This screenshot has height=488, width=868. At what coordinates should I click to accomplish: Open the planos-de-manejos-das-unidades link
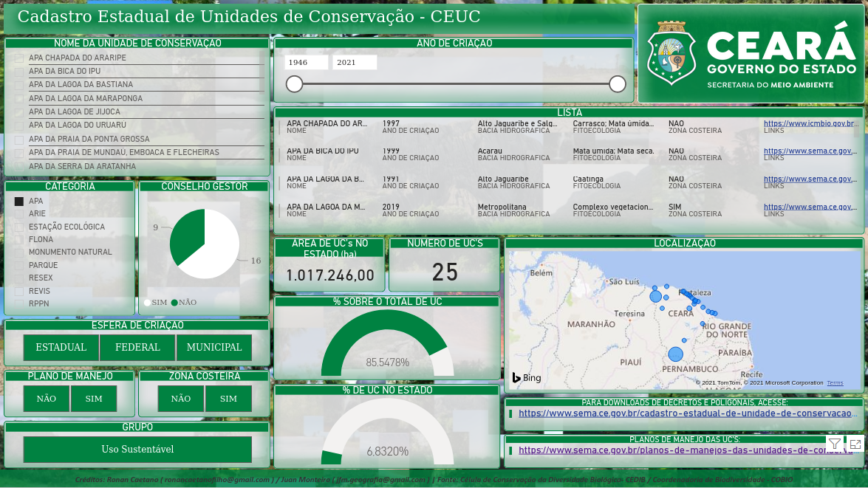[688, 450]
